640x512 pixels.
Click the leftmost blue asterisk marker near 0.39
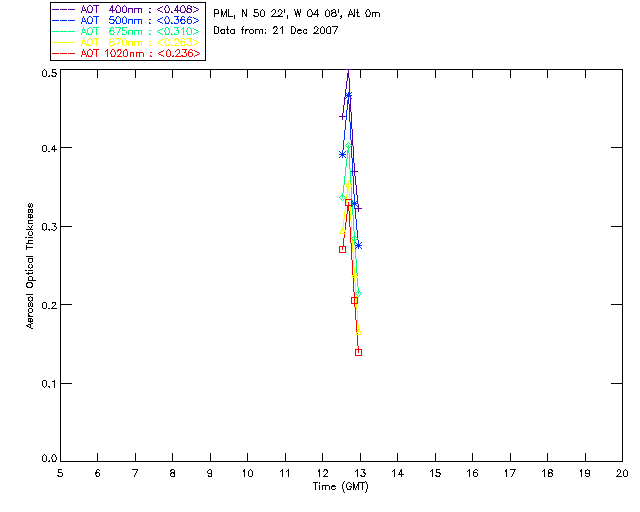pos(342,154)
